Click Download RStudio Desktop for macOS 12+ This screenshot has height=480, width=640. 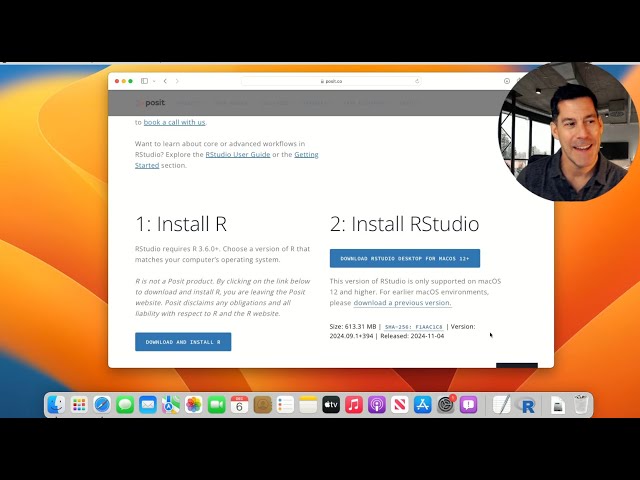[404, 258]
